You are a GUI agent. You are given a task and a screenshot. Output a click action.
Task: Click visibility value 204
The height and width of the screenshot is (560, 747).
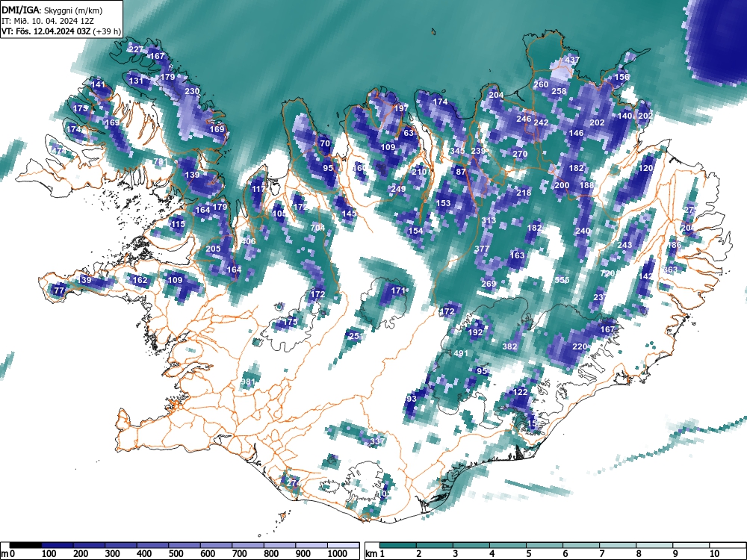point(496,95)
